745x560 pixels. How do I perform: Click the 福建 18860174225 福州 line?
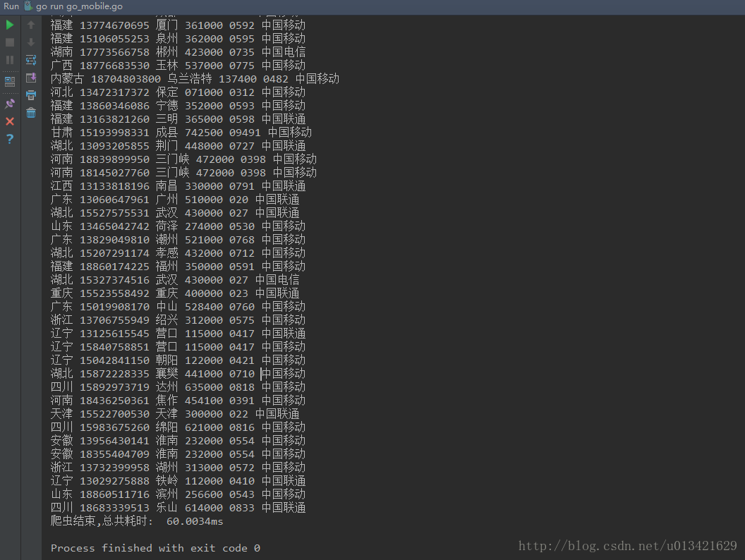(178, 267)
